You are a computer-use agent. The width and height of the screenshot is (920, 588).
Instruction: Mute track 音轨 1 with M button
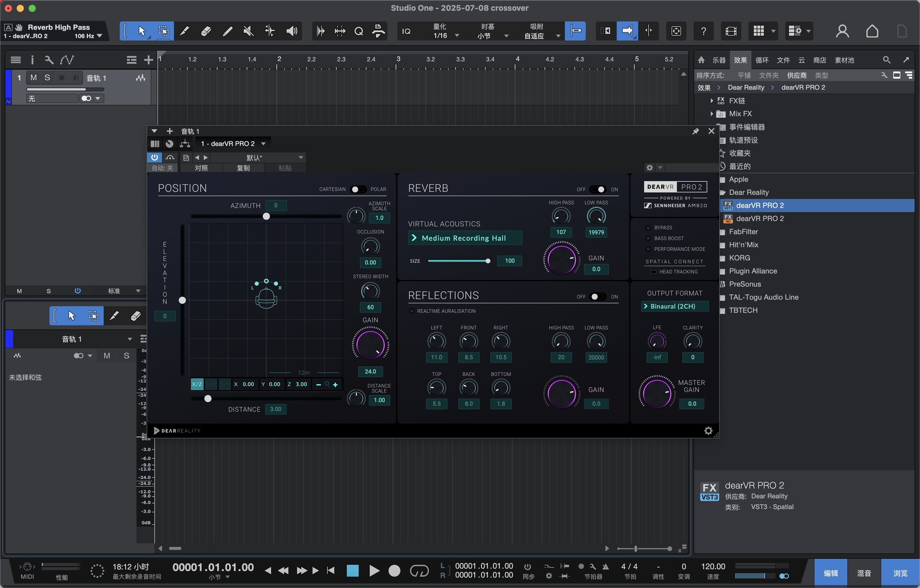[x=34, y=78]
